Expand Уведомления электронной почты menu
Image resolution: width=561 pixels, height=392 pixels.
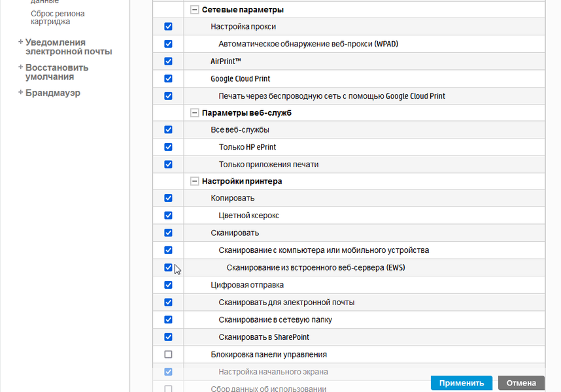(21, 42)
